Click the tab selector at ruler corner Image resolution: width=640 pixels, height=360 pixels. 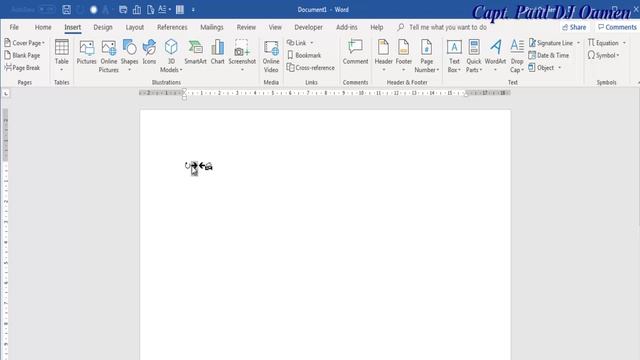6,93
